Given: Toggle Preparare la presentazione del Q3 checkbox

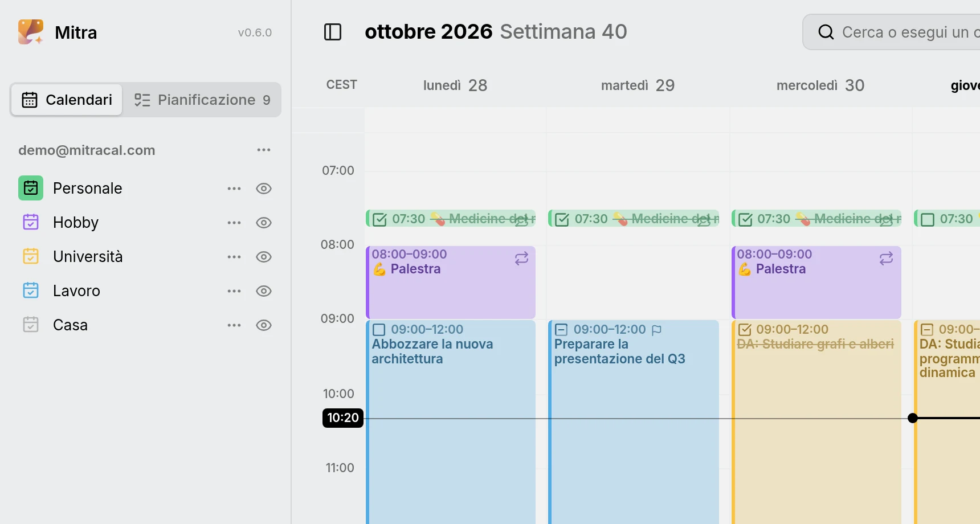Looking at the screenshot, I should pos(561,330).
